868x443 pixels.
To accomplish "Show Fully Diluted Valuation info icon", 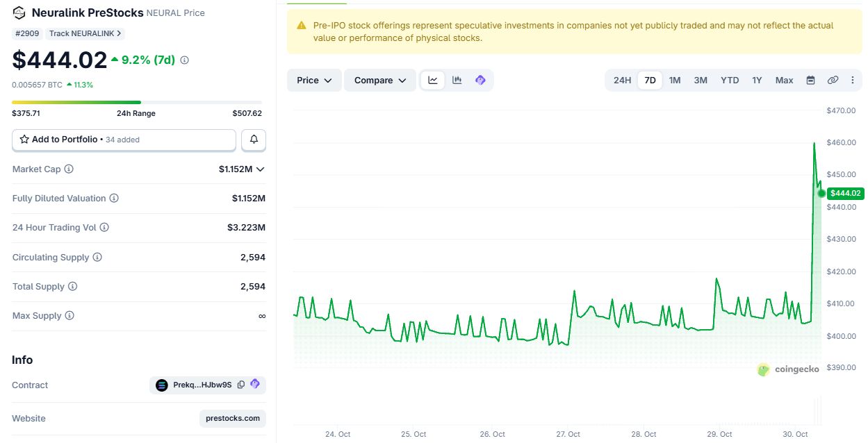I will (114, 199).
